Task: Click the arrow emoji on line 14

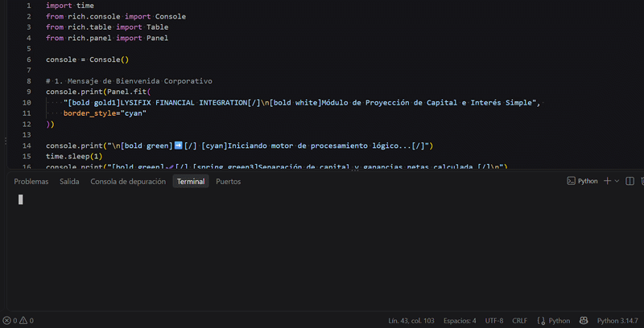Action: pyautogui.click(x=178, y=146)
